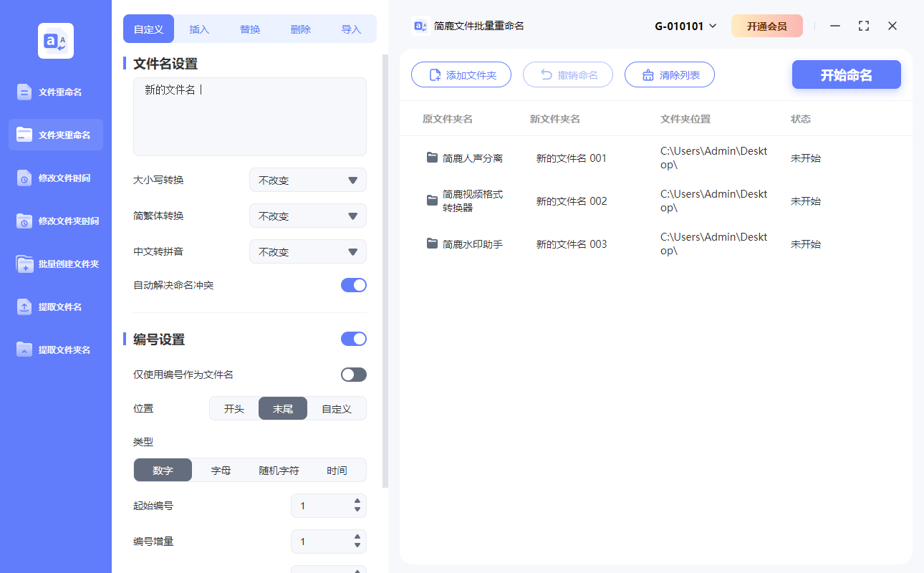Click the 起始编号 number field
924x573 pixels.
click(329, 506)
